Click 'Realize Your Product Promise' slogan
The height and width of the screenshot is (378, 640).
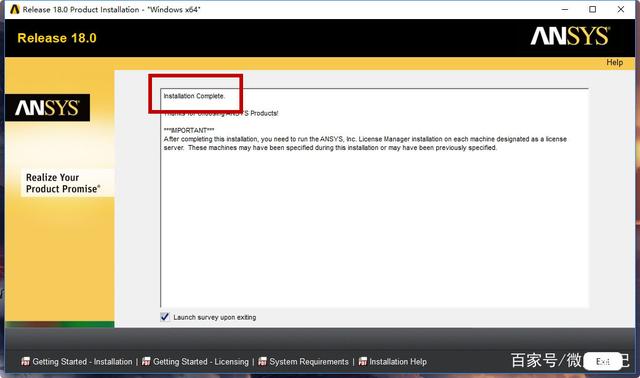pos(63,183)
